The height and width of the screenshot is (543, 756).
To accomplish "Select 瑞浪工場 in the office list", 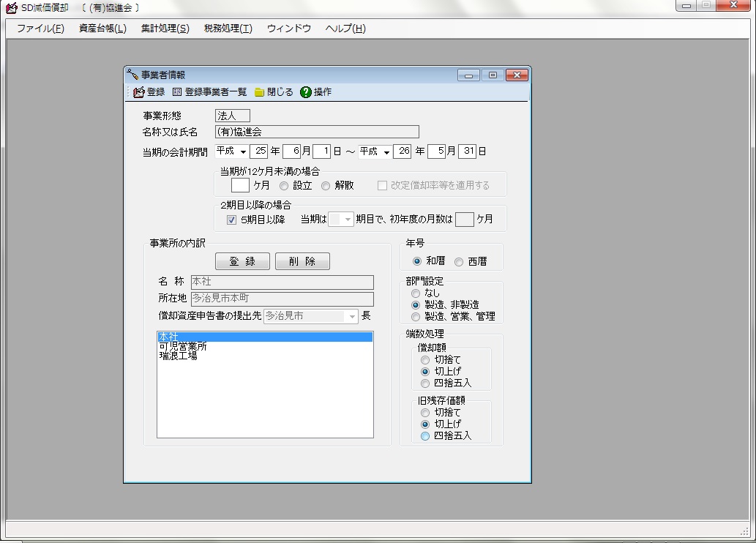I will [179, 356].
